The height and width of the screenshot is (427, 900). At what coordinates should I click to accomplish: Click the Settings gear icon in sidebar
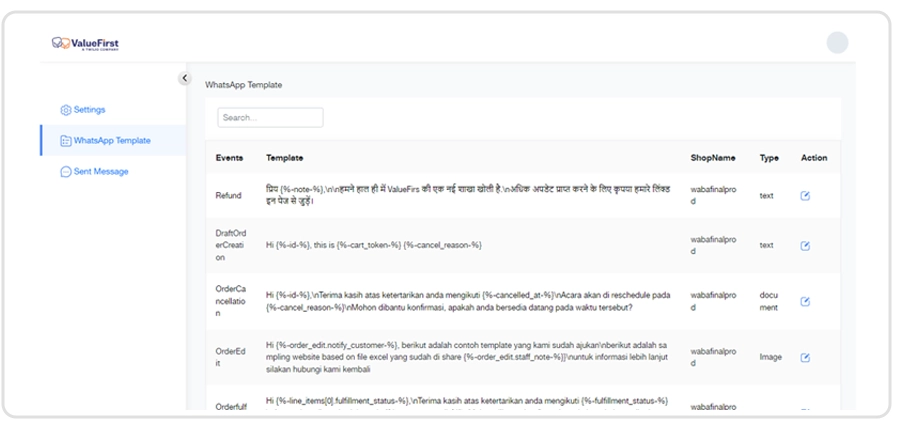(66, 110)
